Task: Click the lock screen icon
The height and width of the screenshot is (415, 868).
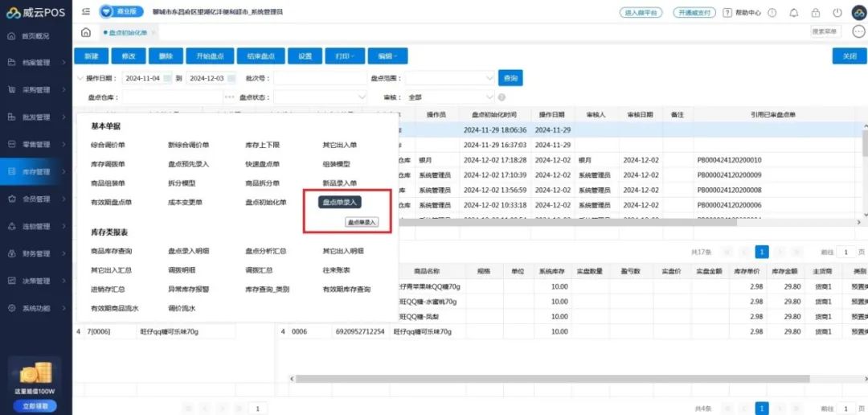Action: (x=816, y=13)
